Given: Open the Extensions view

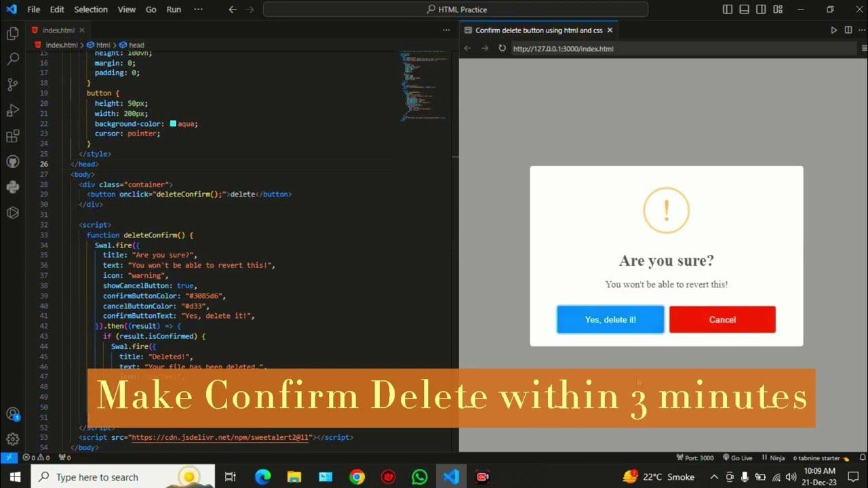Looking at the screenshot, I should (12, 136).
